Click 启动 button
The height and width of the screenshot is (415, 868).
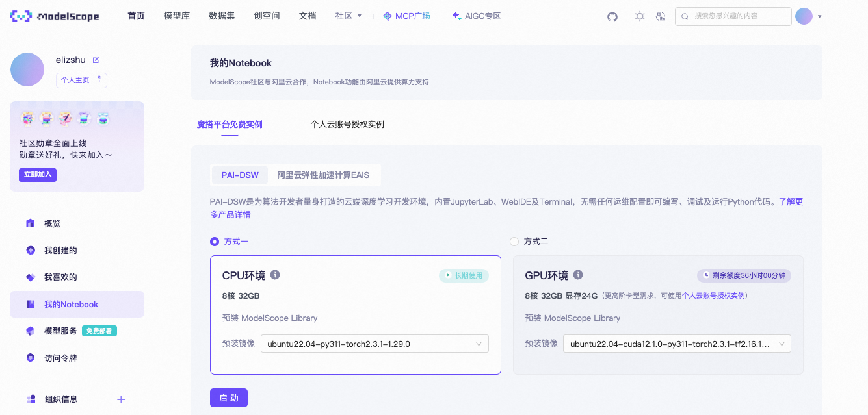tap(229, 398)
